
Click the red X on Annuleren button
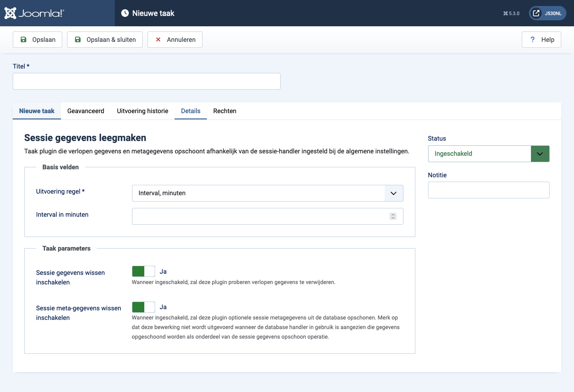coord(158,39)
